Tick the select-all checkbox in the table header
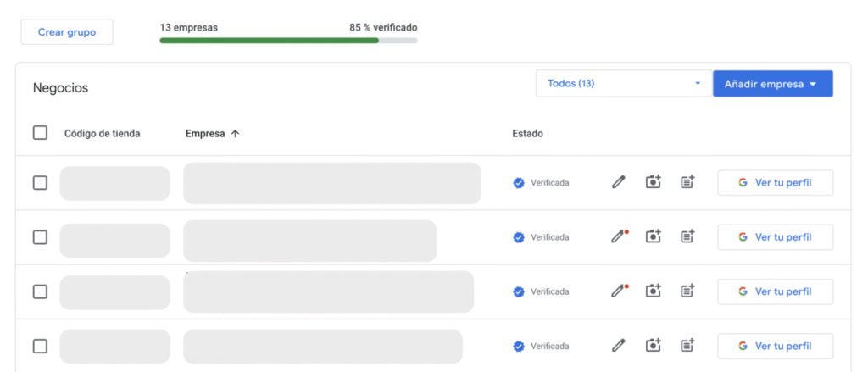This screenshot has height=372, width=868. [40, 133]
